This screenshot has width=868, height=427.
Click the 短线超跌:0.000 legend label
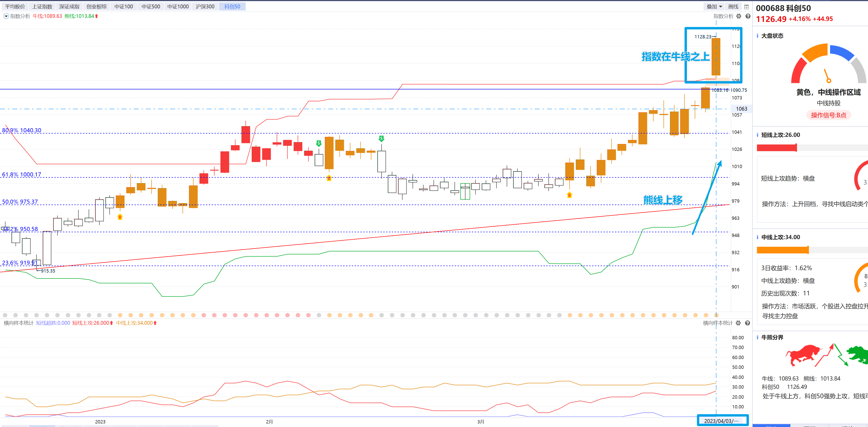(x=53, y=323)
